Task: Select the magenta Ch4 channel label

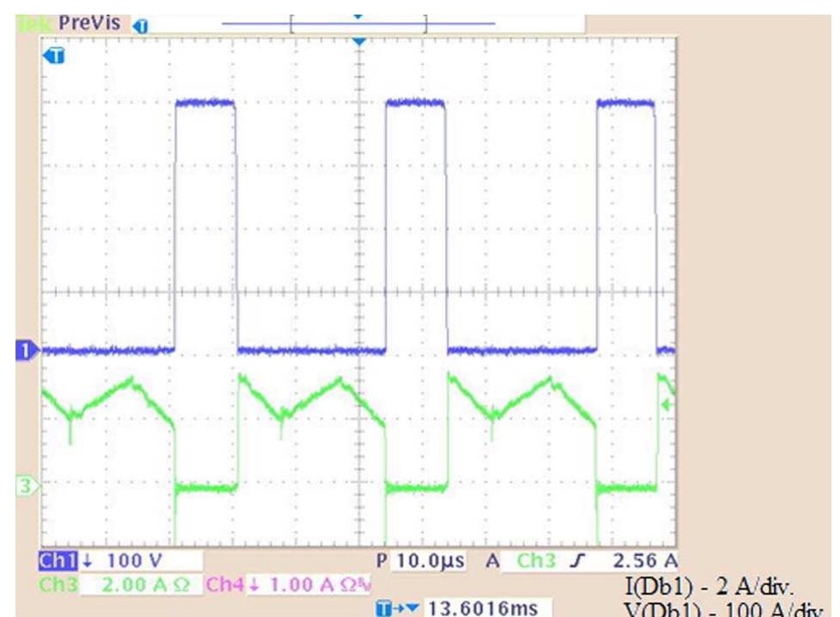Action: click(x=226, y=584)
